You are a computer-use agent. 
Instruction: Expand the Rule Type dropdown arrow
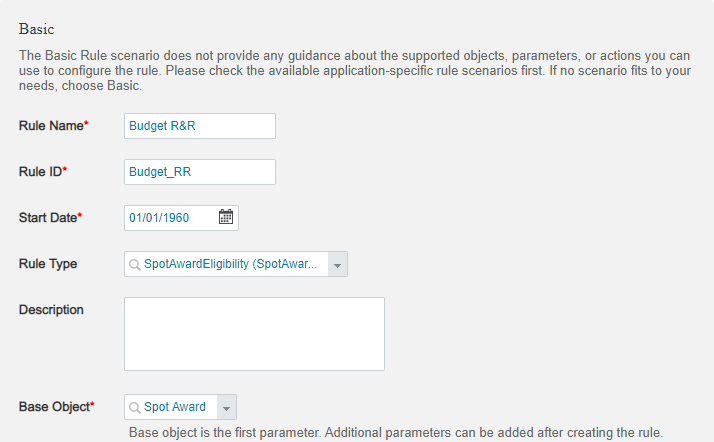[337, 264]
